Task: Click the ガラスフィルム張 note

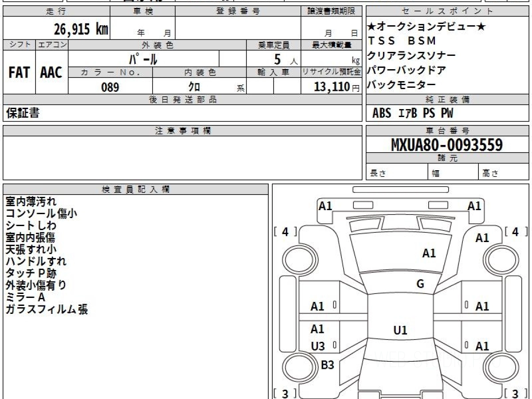Action: [47, 309]
